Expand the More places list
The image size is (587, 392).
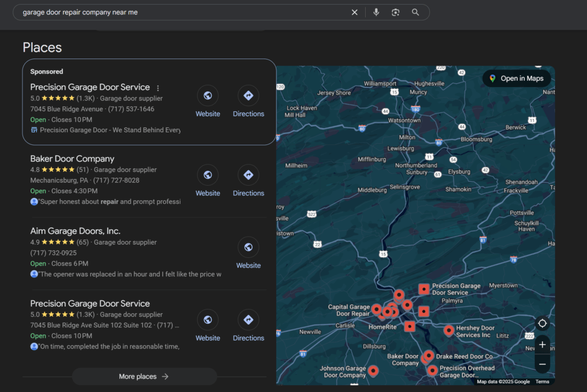[x=144, y=377]
